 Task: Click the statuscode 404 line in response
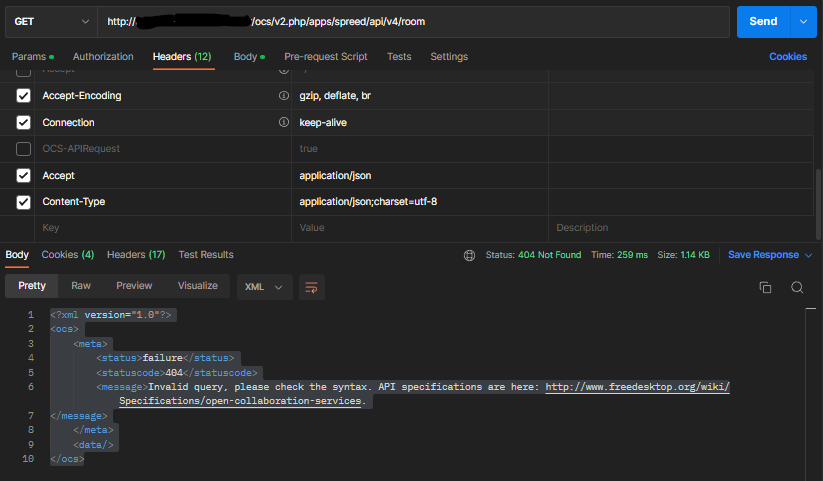coord(177,372)
